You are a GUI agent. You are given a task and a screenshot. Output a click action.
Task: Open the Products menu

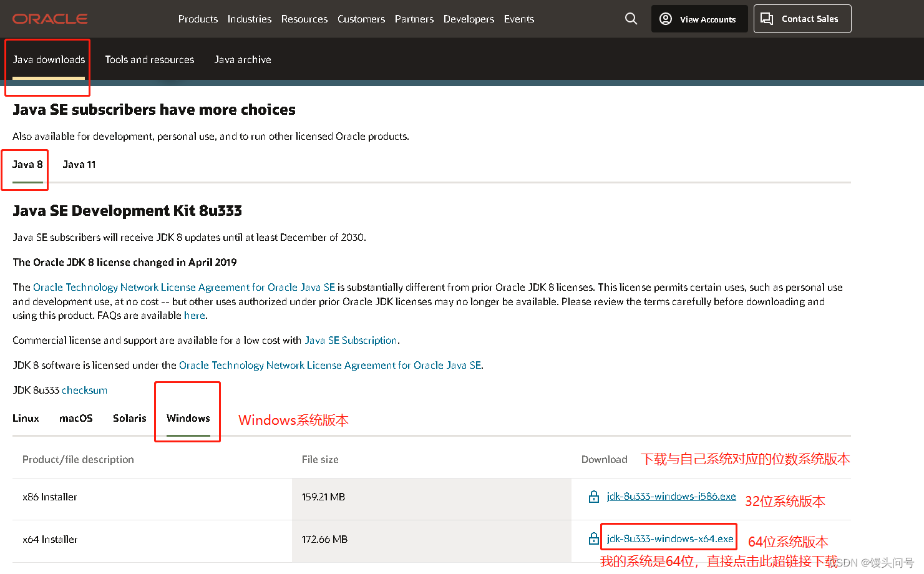[198, 19]
